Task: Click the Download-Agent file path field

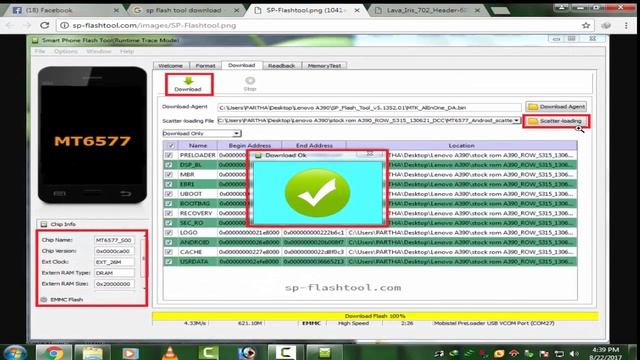Action: (369, 108)
